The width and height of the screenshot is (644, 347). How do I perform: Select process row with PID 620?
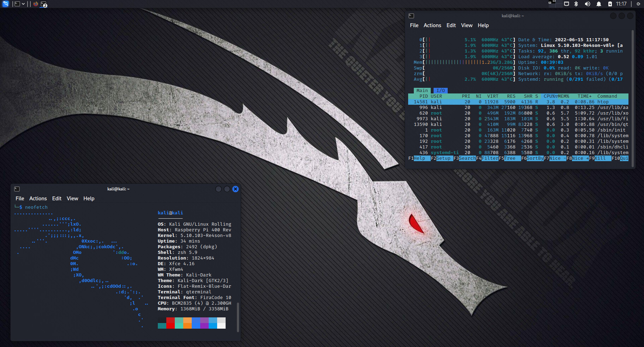click(x=518, y=113)
